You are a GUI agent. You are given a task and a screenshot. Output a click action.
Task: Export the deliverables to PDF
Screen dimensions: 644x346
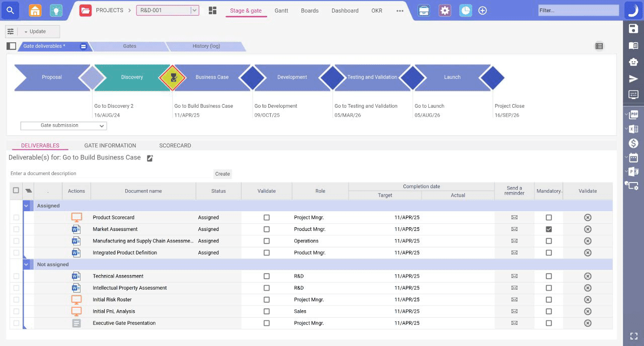(x=633, y=114)
